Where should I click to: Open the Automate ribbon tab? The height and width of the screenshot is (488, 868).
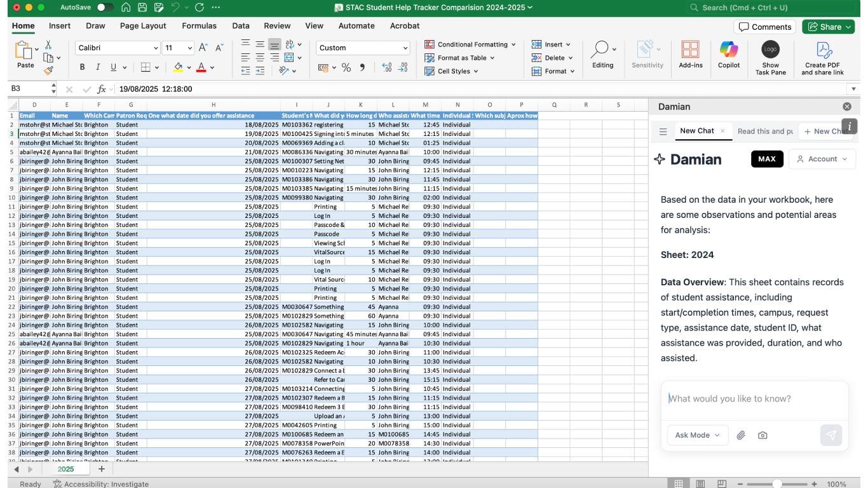point(356,26)
